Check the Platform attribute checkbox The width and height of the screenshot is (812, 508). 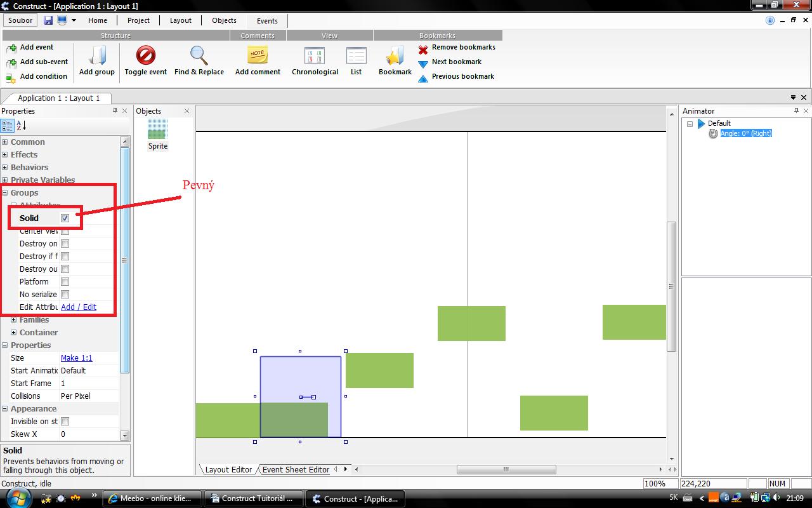point(65,281)
